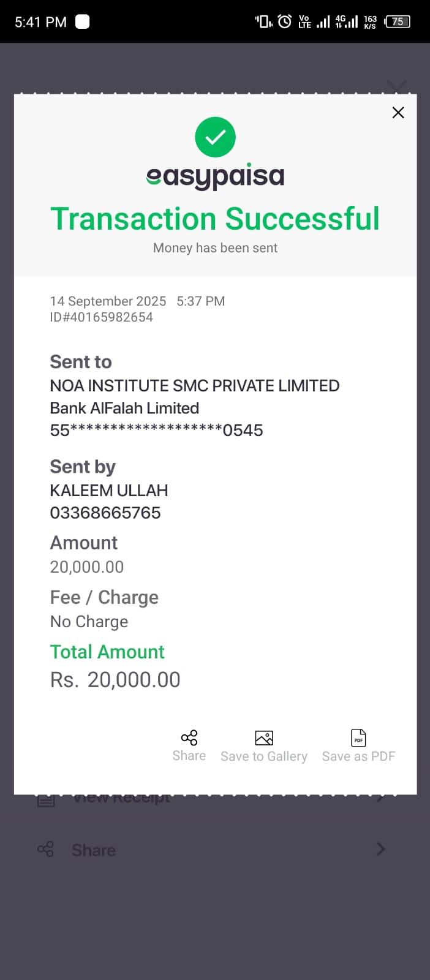The width and height of the screenshot is (430, 980).
Task: Tap the Save to Gallery picture icon
Action: coord(264,737)
